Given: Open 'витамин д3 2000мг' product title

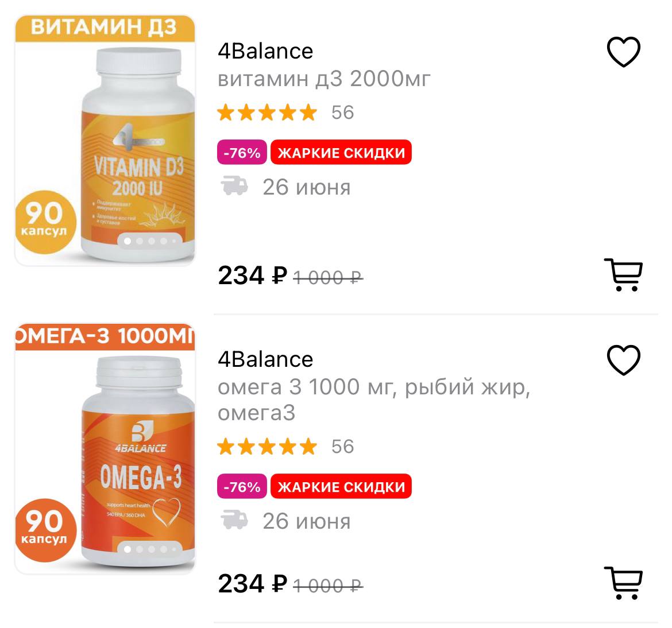Looking at the screenshot, I should point(324,79).
